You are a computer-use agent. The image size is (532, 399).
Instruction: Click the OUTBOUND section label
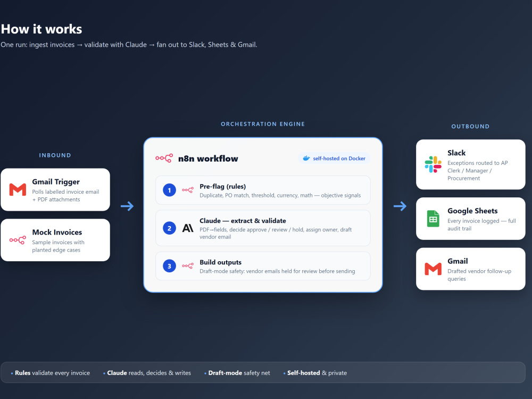tap(471, 127)
